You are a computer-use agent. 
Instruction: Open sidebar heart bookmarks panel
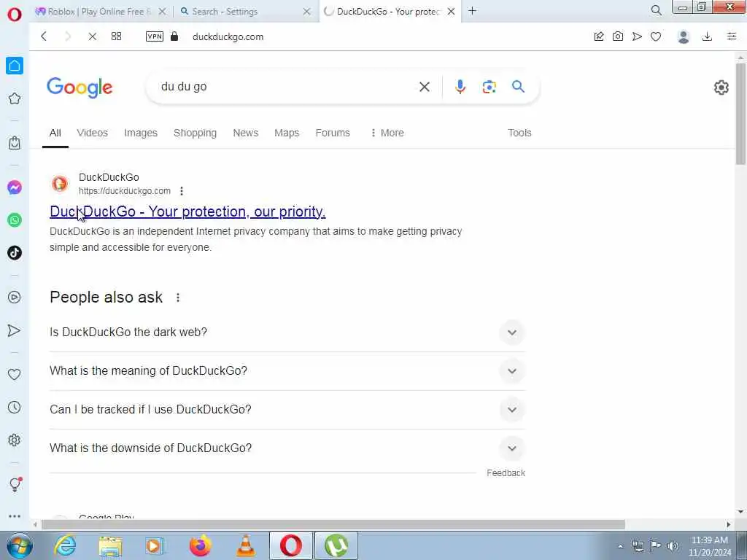[15, 375]
